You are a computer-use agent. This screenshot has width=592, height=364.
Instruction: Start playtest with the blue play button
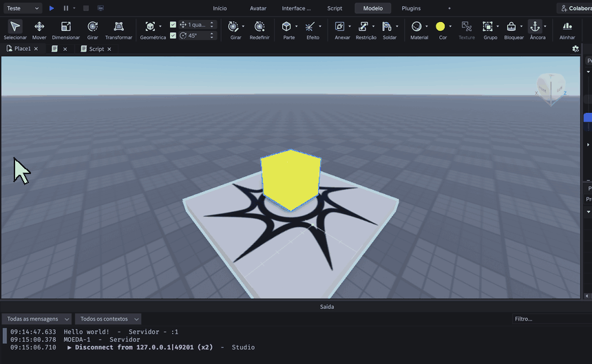(x=52, y=8)
